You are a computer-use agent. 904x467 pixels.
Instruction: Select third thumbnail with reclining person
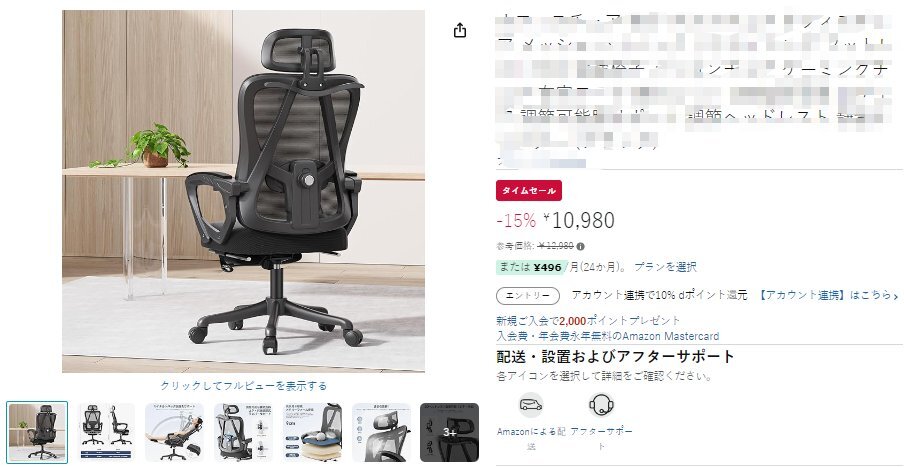(x=174, y=432)
